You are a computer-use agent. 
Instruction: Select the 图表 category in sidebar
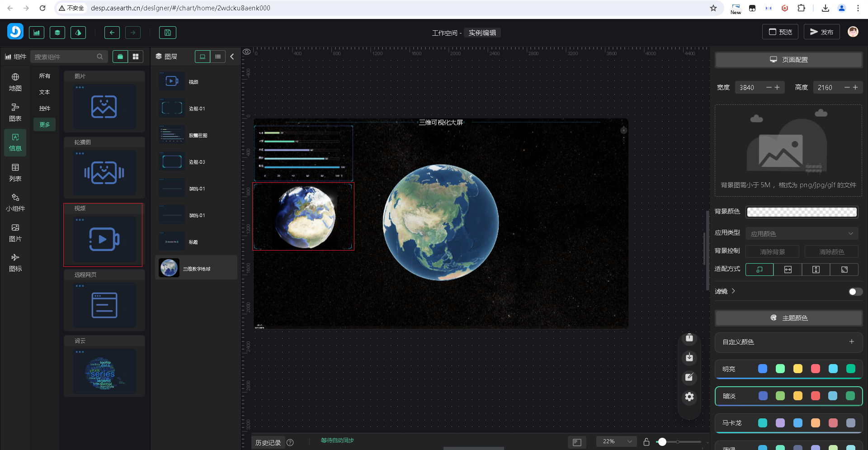[15, 112]
